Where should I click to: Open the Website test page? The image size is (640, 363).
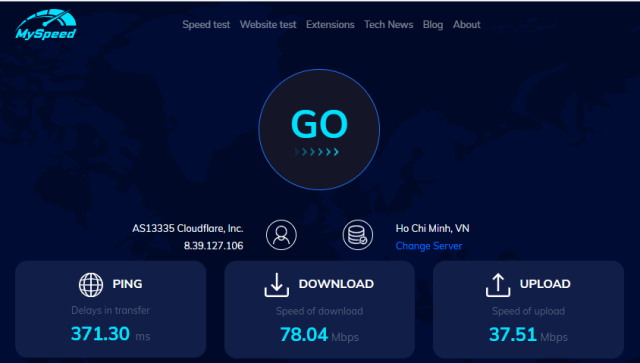pos(268,24)
